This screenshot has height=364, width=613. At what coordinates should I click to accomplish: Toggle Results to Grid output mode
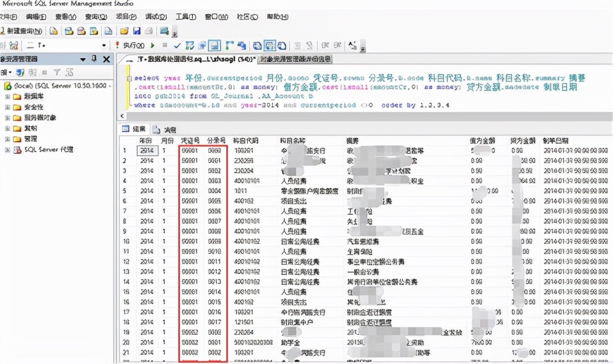pos(269,45)
